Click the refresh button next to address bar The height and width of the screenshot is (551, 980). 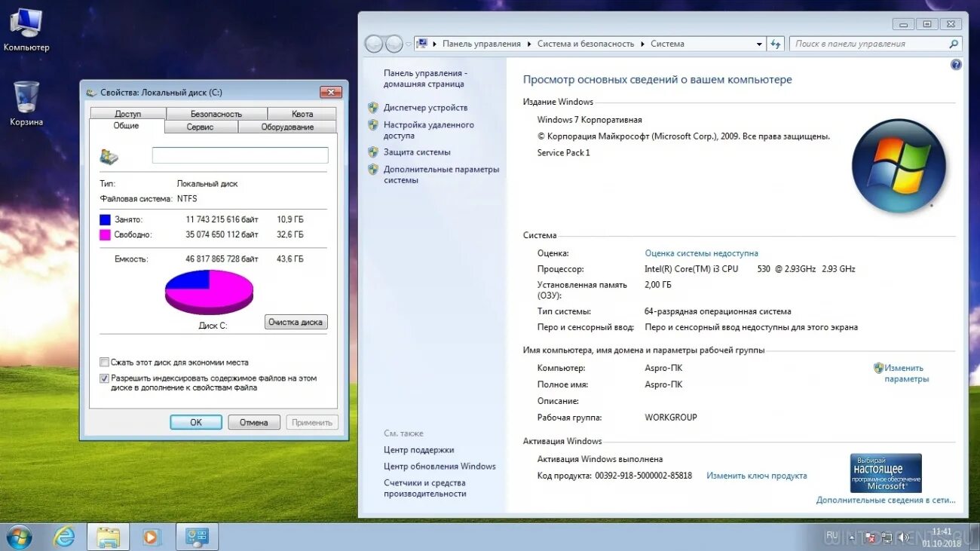click(x=776, y=44)
